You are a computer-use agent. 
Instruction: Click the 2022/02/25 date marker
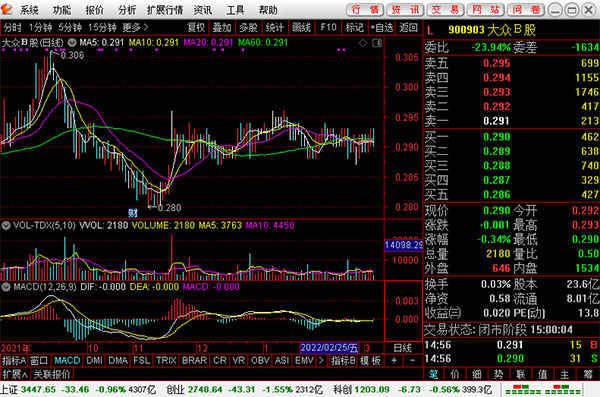(329, 348)
